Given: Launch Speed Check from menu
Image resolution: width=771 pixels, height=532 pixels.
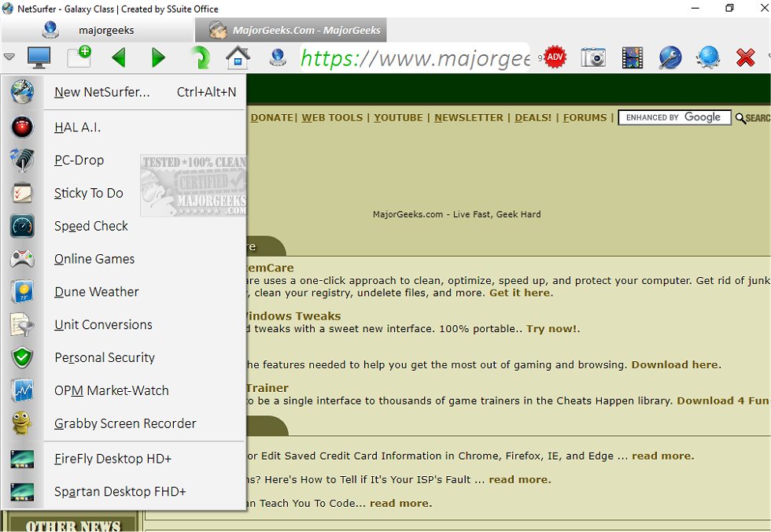Looking at the screenshot, I should (145, 226).
